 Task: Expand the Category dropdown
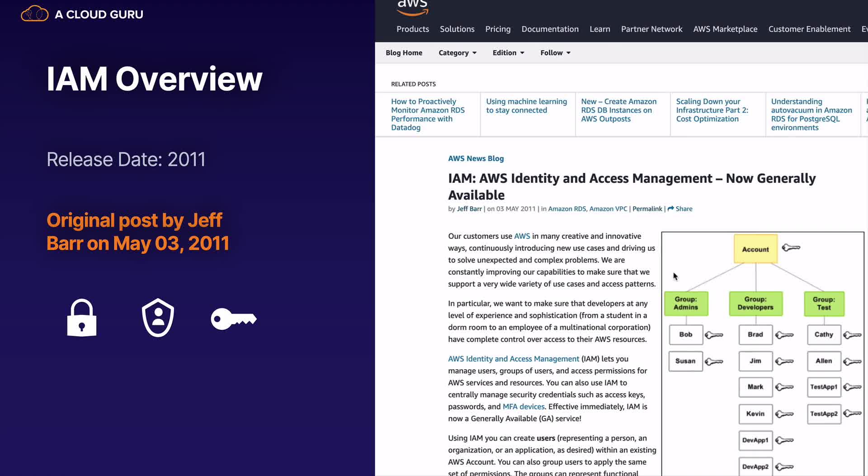coord(458,52)
